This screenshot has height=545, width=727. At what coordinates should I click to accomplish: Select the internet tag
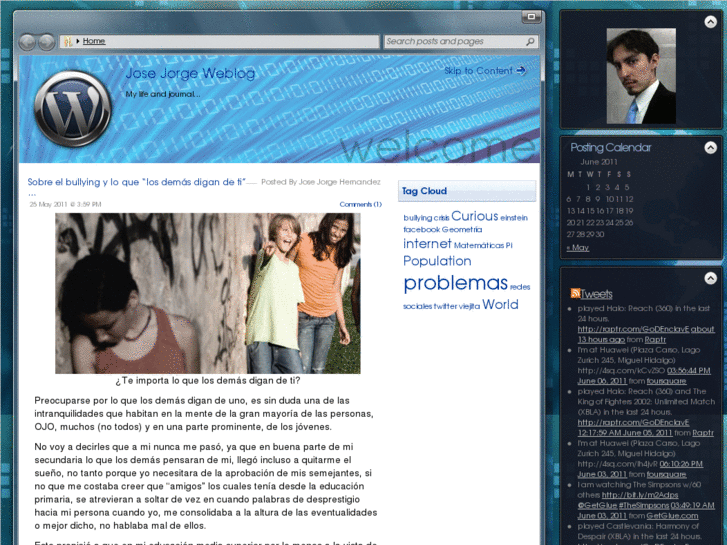click(x=427, y=244)
